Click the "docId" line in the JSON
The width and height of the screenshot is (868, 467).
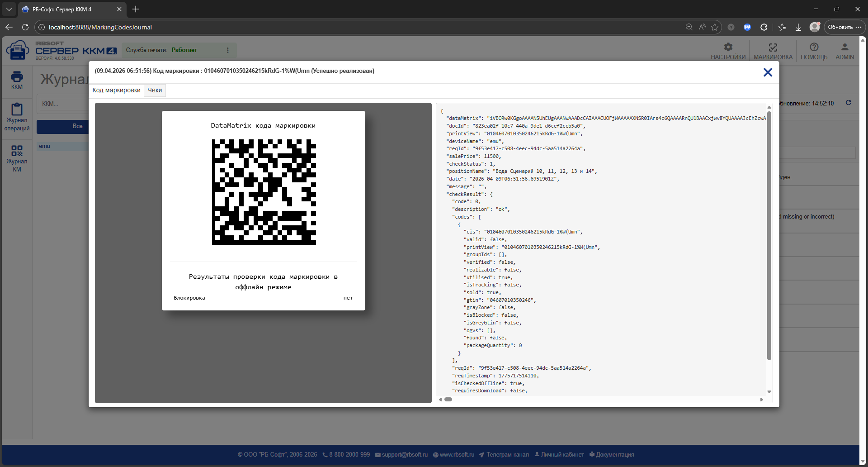[x=516, y=126]
